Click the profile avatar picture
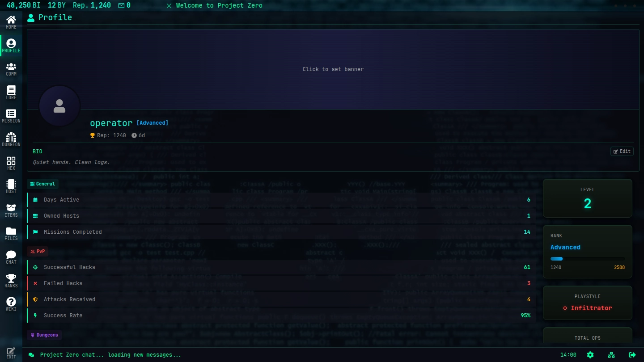Screen dimensions: 644x362 (59, 106)
